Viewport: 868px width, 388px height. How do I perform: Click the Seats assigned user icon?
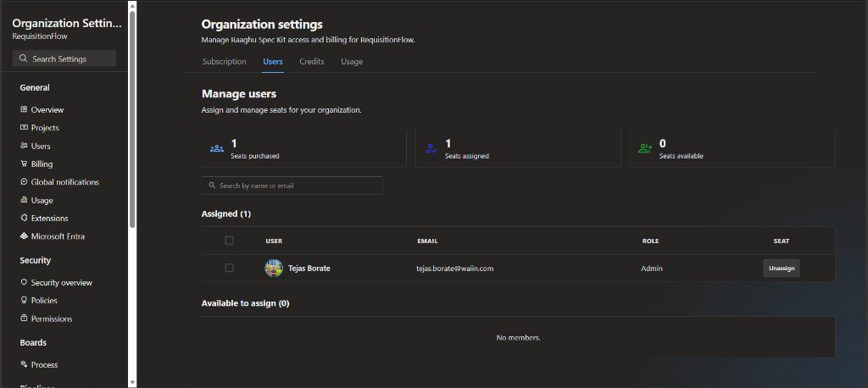tap(431, 148)
